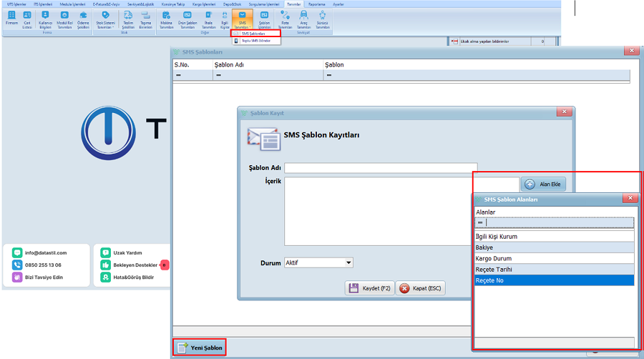Click the Alan Ekle button
This screenshot has height=359, width=644.
(544, 185)
